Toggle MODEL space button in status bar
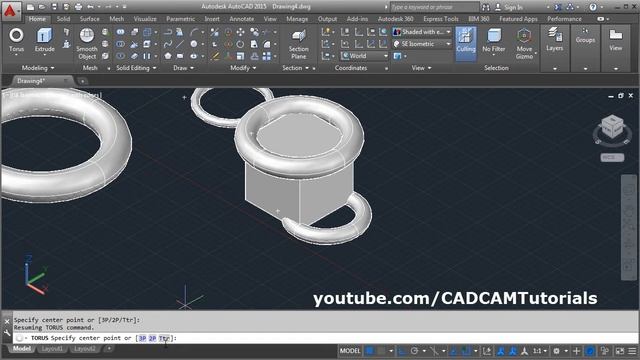The image size is (640, 360). (x=350, y=351)
